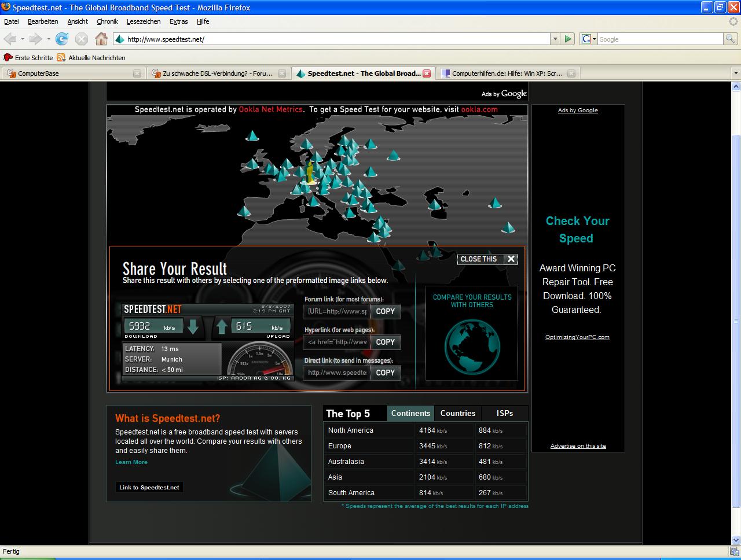The image size is (741, 560).
Task: Click the Europe row in Top 5
Action: click(x=425, y=446)
